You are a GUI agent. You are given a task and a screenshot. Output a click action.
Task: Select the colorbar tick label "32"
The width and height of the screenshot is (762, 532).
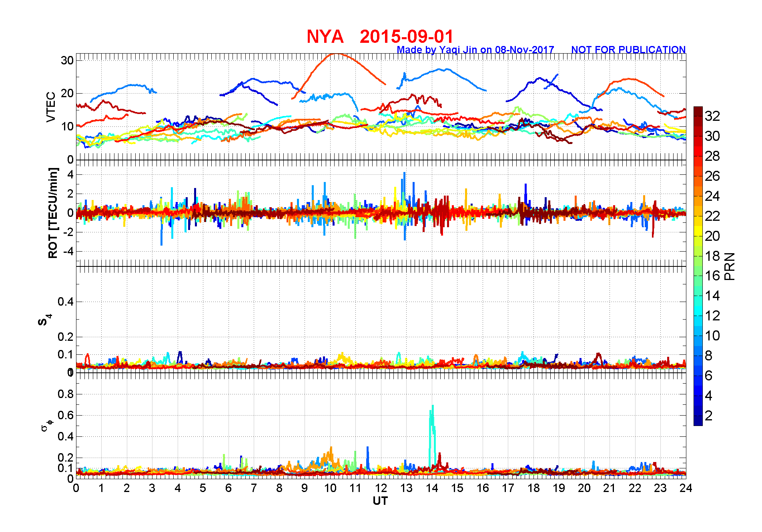[712, 116]
